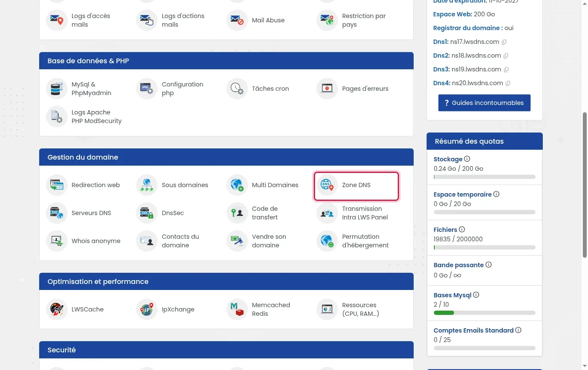
Task: Open the IpXchange icon
Action: click(x=147, y=309)
